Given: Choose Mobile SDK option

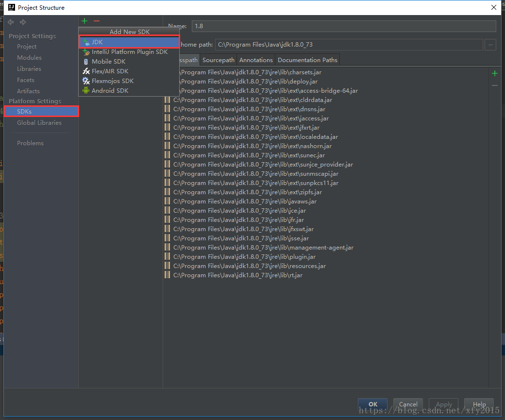Looking at the screenshot, I should [x=129, y=62].
